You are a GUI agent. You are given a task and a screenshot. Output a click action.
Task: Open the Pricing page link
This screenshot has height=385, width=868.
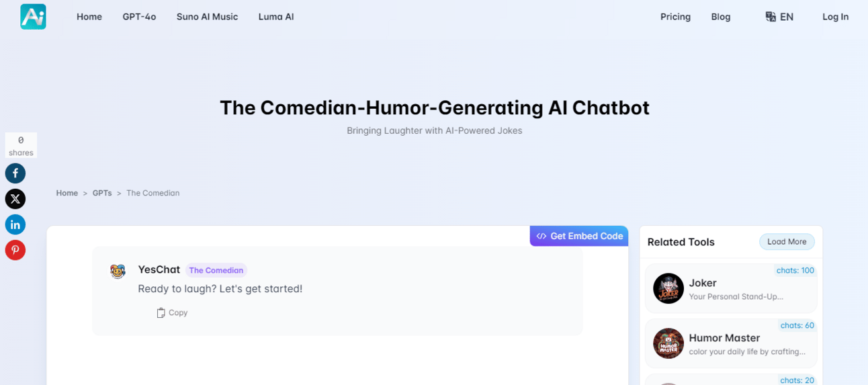coord(675,17)
